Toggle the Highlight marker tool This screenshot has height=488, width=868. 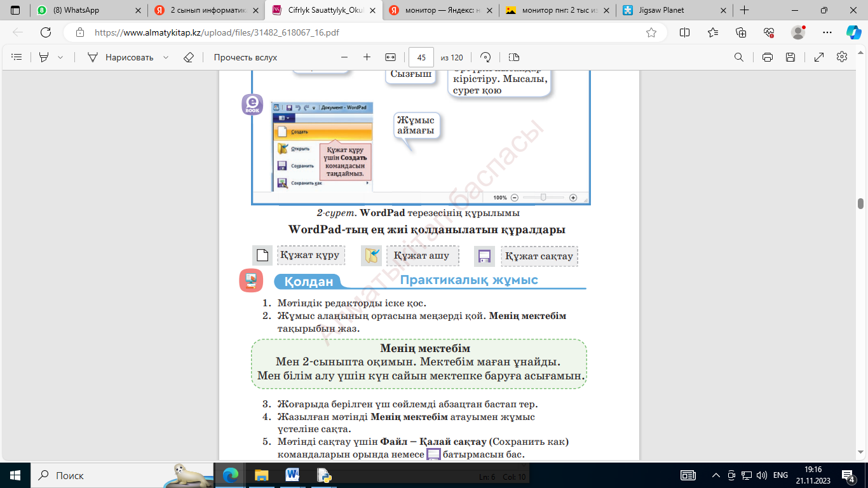tap(44, 57)
